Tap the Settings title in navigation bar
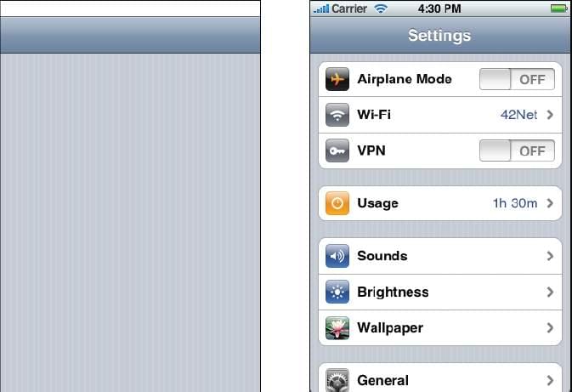Image resolution: width=572 pixels, height=392 pixels. 439,36
